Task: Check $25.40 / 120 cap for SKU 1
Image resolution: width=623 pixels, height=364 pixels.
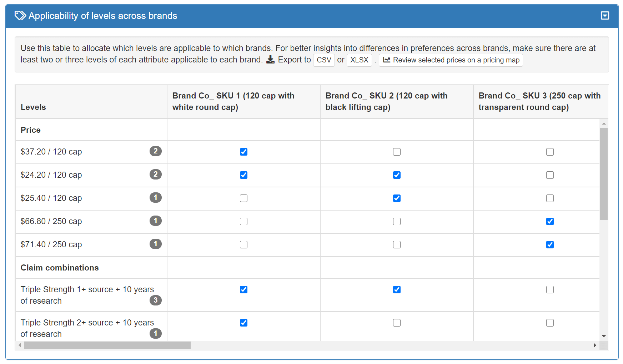Action: tap(243, 198)
